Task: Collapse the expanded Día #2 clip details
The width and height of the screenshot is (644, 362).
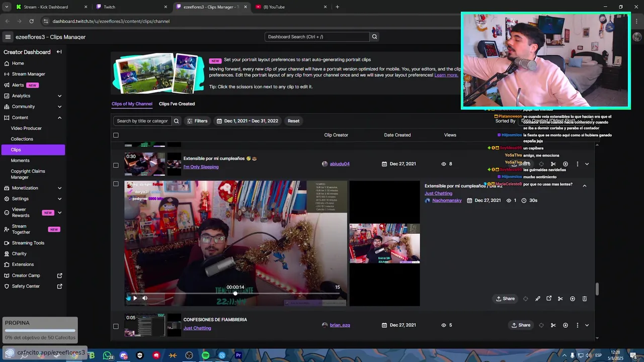Action: pyautogui.click(x=585, y=186)
